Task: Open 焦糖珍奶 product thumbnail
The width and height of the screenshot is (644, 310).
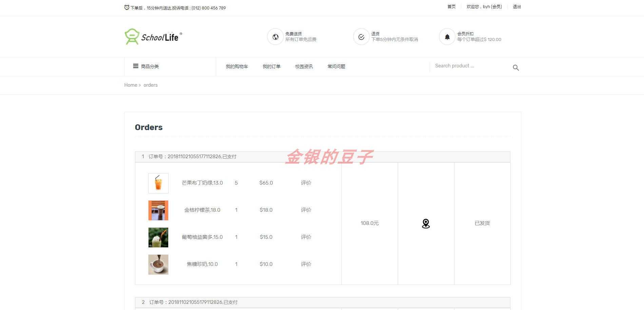Action: click(158, 265)
